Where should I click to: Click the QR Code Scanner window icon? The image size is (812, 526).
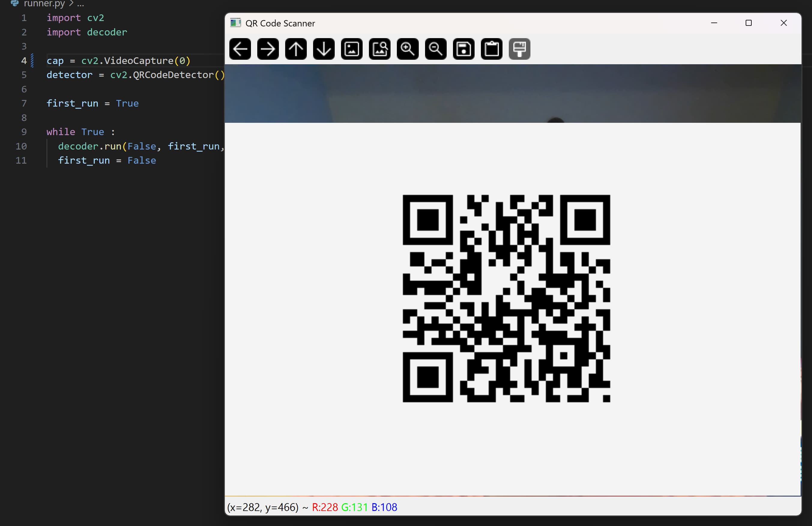[x=235, y=23]
